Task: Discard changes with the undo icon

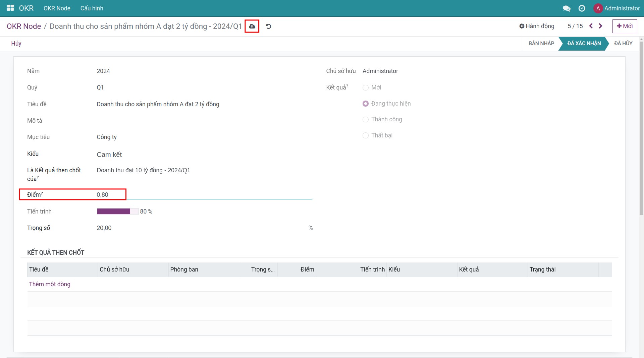Action: pos(268,26)
